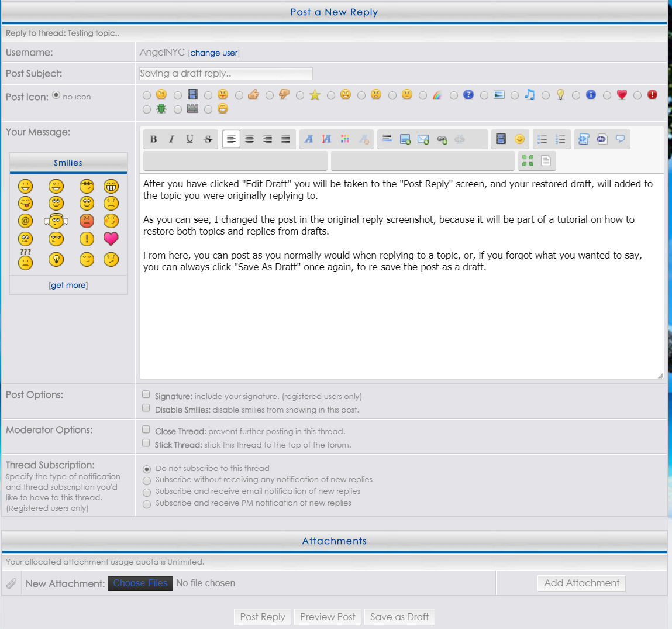The image size is (672, 629).
Task: Click the 'change user' link
Action: pos(214,53)
